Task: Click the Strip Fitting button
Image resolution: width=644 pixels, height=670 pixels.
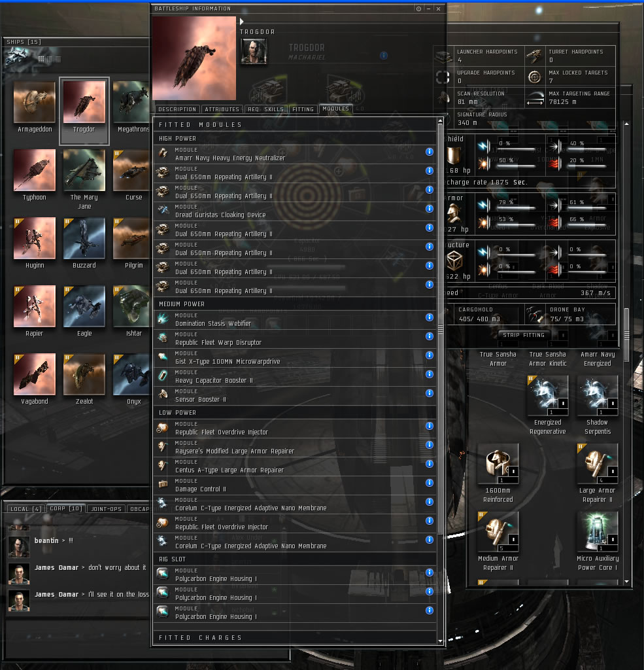Action: point(524,335)
